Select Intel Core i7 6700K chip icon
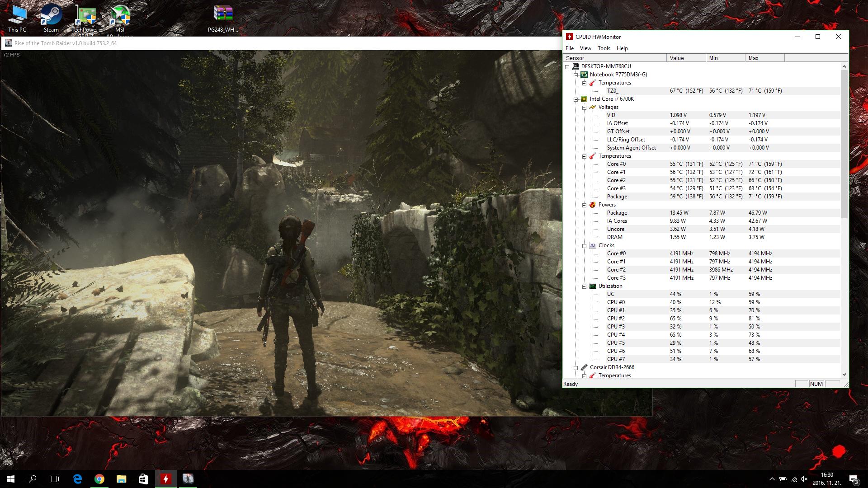 point(584,99)
